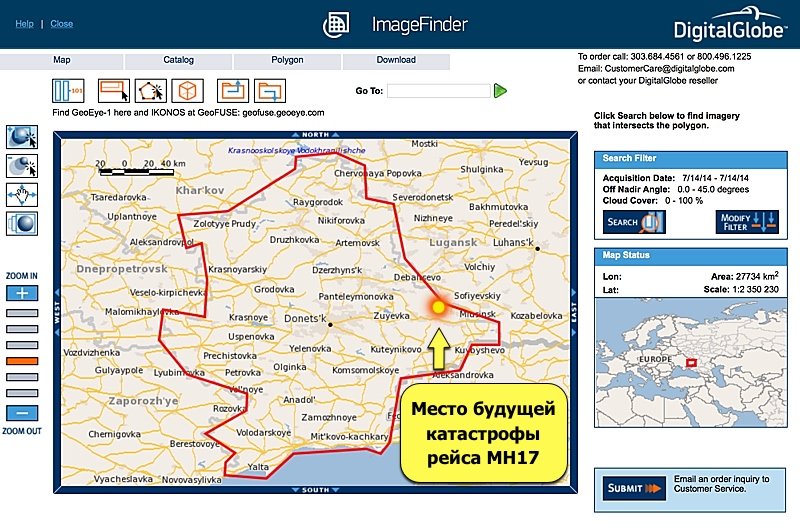Pan the map using the North arrow
The width and height of the screenshot is (800, 528).
[x=316, y=134]
